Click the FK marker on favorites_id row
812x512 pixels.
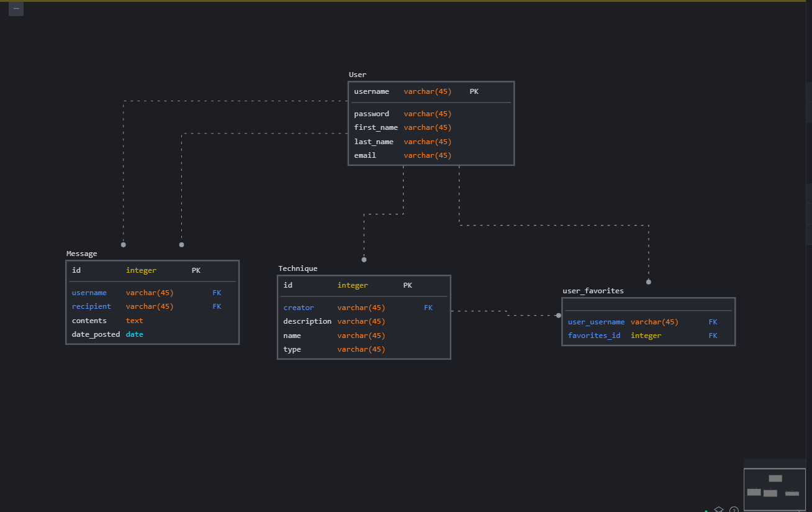pos(713,336)
